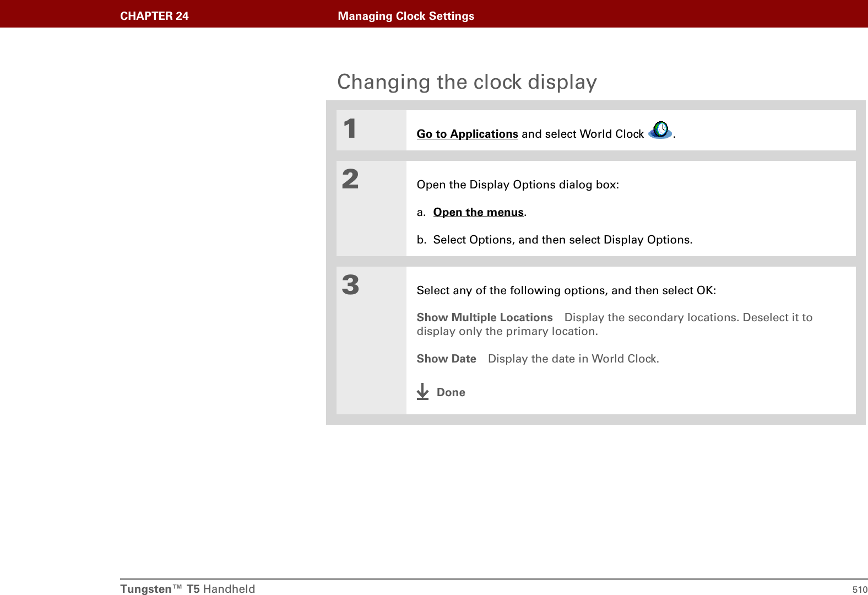This screenshot has height=595, width=868.
Task: Click the Display the secondary locations description
Action: tap(615, 324)
